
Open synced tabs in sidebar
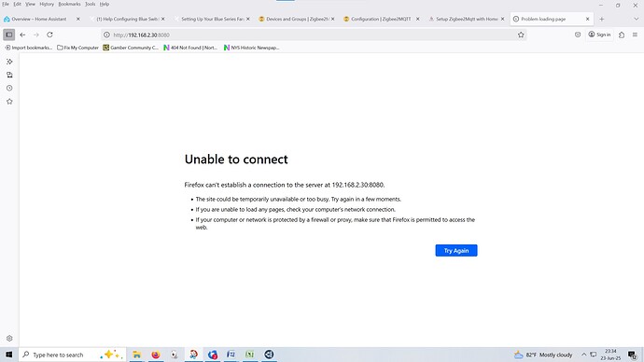pos(9,75)
